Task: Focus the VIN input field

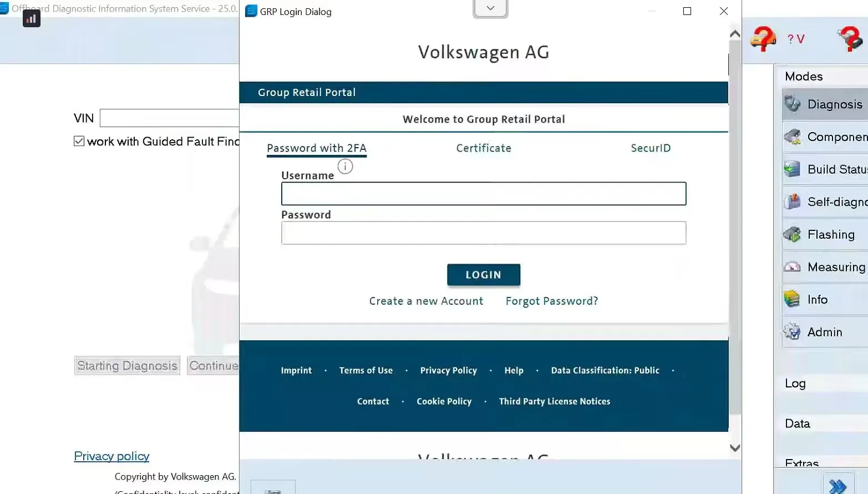Action: coord(170,118)
